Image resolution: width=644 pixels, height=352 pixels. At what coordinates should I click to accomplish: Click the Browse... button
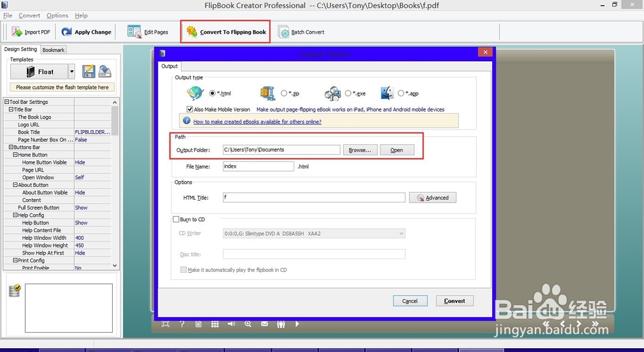coord(360,150)
